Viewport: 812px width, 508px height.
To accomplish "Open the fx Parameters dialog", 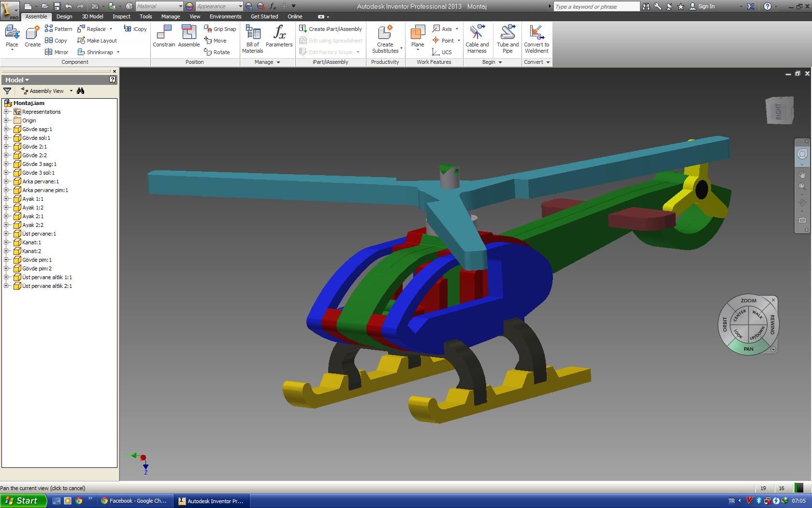I will 279,36.
